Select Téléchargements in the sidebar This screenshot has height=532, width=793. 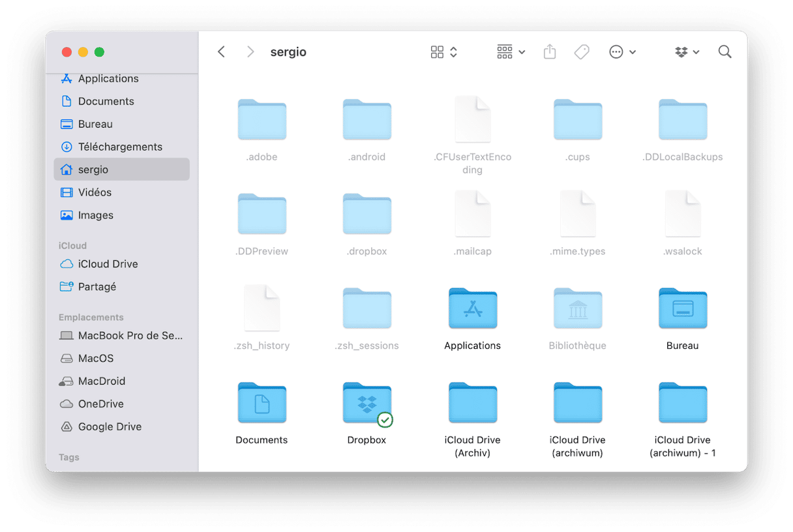click(120, 147)
